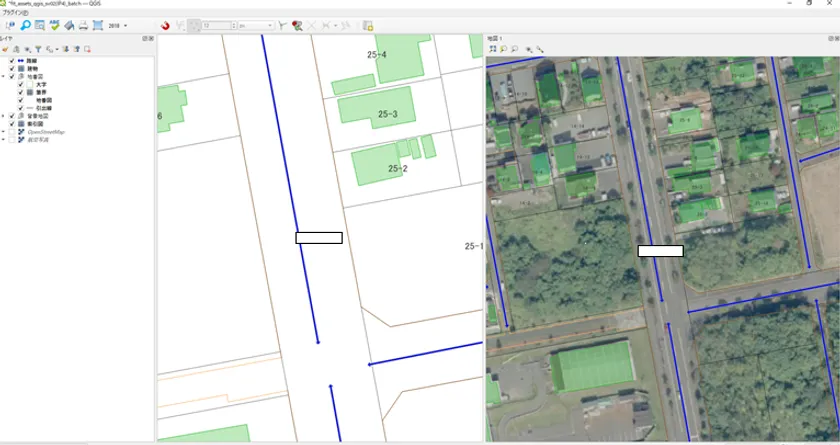
Task: Click the white redaction box on aerial map
Action: pyautogui.click(x=660, y=251)
